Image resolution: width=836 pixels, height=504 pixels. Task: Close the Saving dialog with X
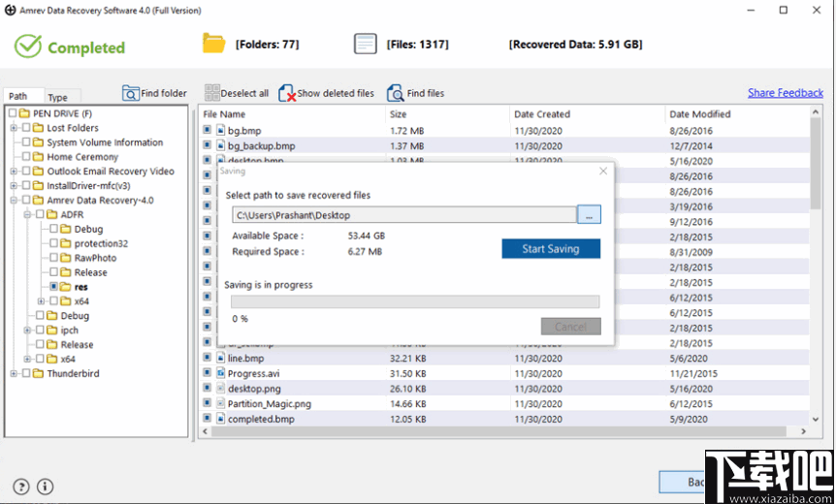[603, 171]
